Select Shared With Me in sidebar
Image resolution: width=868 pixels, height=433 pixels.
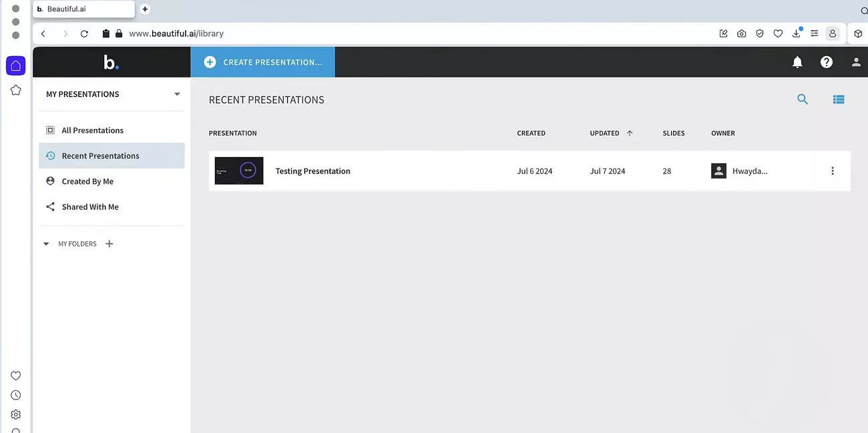click(x=112, y=207)
